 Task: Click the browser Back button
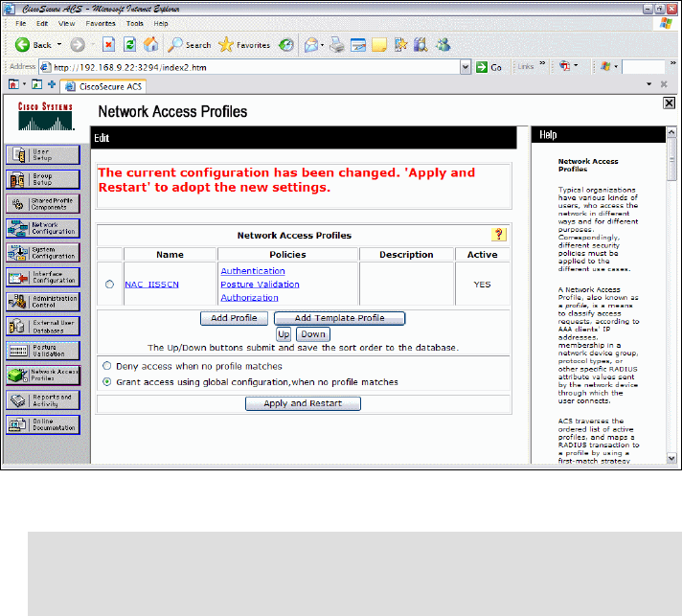[34, 45]
